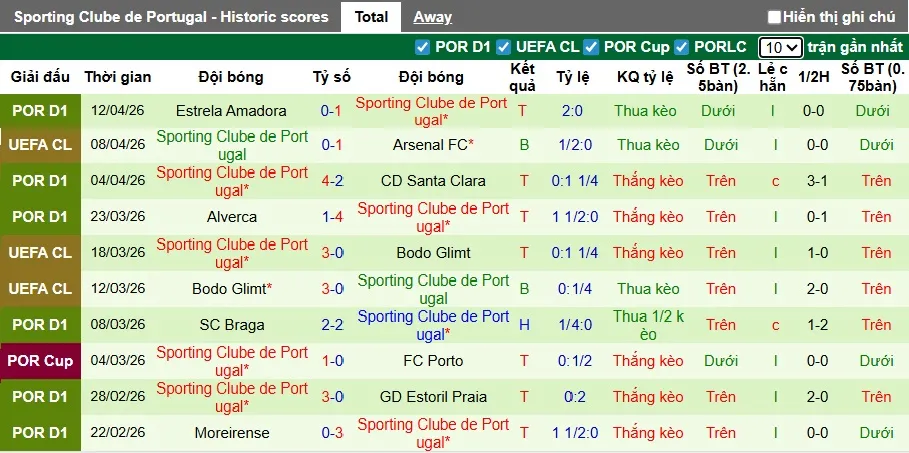Viewport: 909px width, 453px height.
Task: Open GD Estoril Praia team link
Action: coord(433,397)
